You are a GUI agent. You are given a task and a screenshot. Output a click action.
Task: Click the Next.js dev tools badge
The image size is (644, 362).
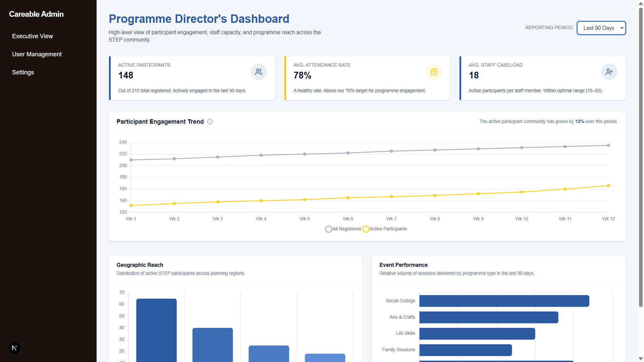(14, 348)
